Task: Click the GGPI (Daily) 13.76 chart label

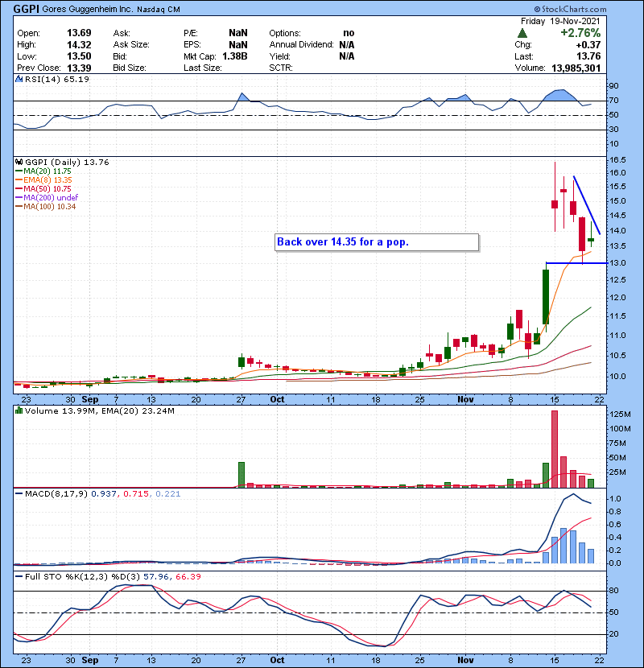Action: (x=67, y=162)
